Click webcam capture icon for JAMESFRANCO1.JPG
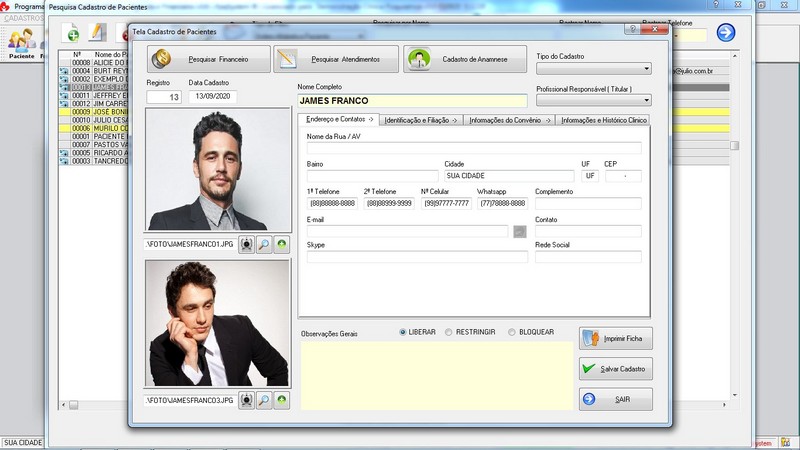800x450 pixels. (x=246, y=243)
